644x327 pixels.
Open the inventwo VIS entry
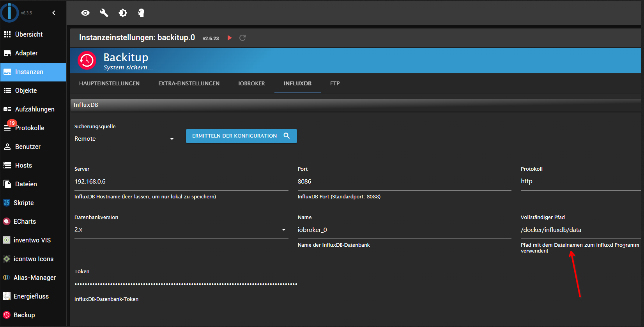tap(33, 240)
